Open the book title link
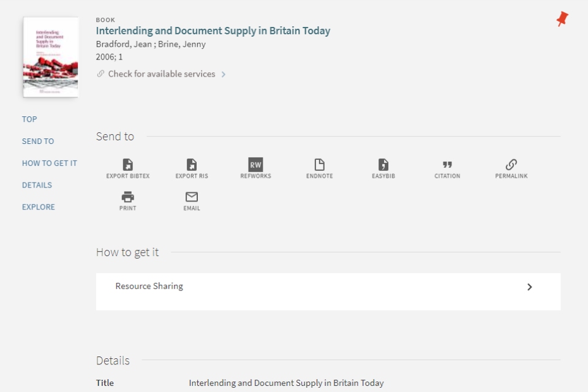 coord(213,31)
